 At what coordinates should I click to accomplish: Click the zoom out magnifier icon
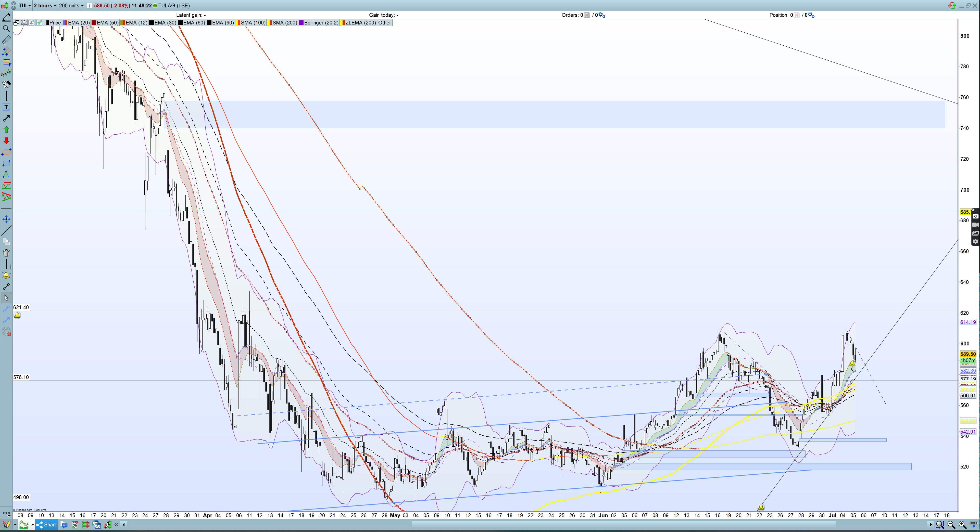tap(951, 525)
